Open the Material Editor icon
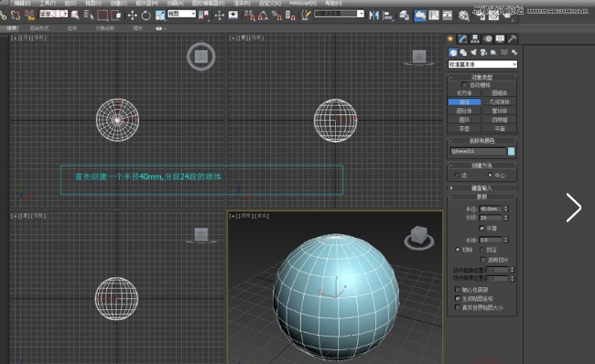 pyautogui.click(x=464, y=16)
